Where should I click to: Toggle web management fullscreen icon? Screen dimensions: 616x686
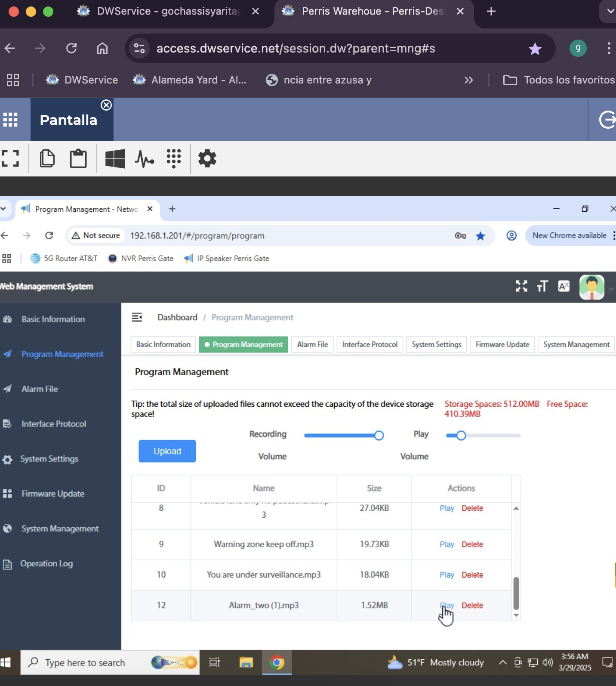pos(521,286)
